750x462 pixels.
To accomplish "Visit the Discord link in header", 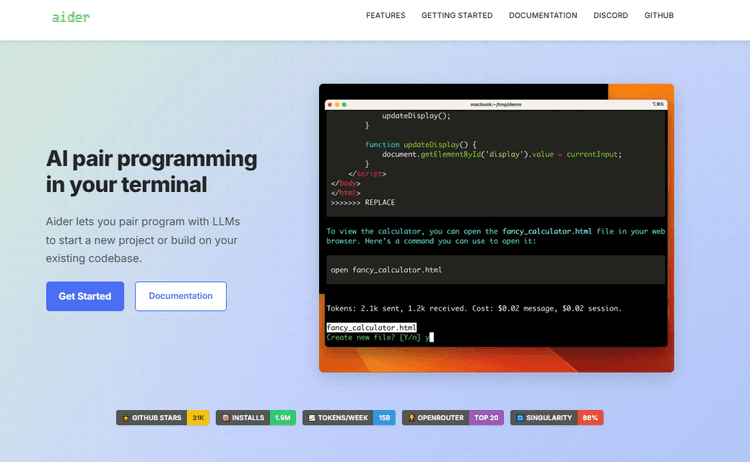I will 611,16.
